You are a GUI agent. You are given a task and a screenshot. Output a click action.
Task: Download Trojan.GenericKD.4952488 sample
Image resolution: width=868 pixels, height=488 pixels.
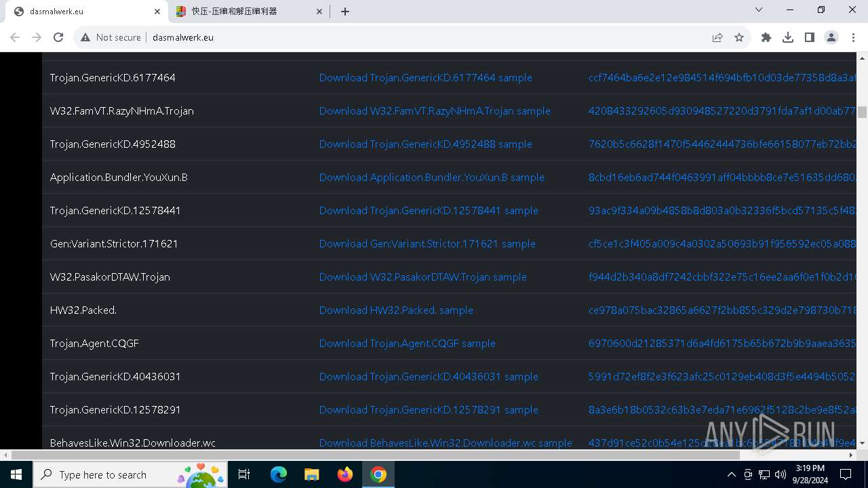coord(425,144)
